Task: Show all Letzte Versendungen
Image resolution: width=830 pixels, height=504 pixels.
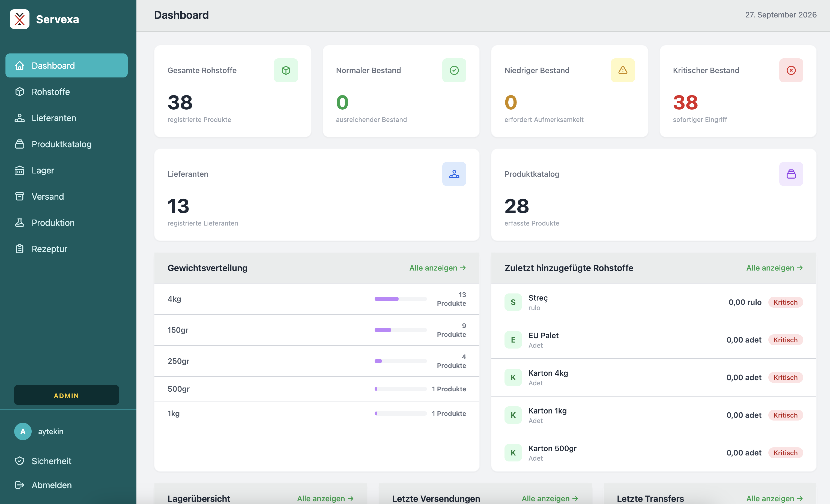Action: 550,499
